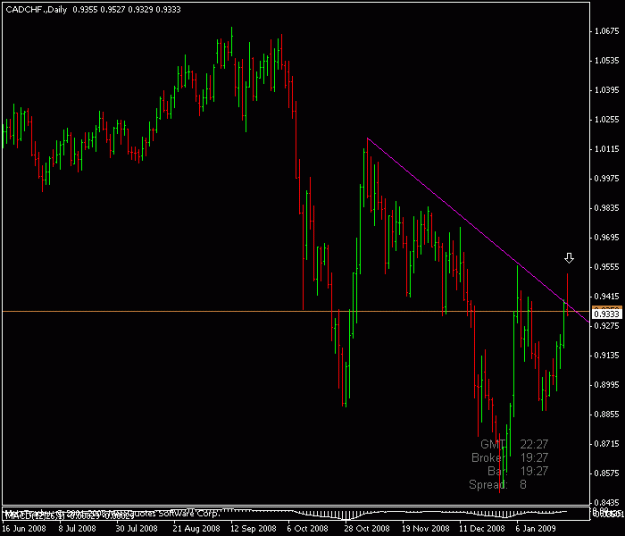Click the 21 Aug 2008 date label
This screenshot has width=625, height=536.
[x=196, y=529]
